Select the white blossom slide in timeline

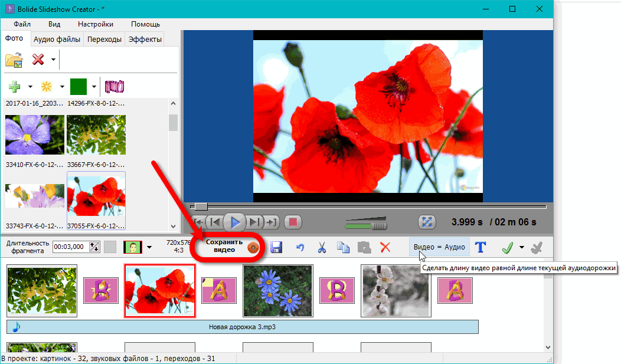coord(396,291)
